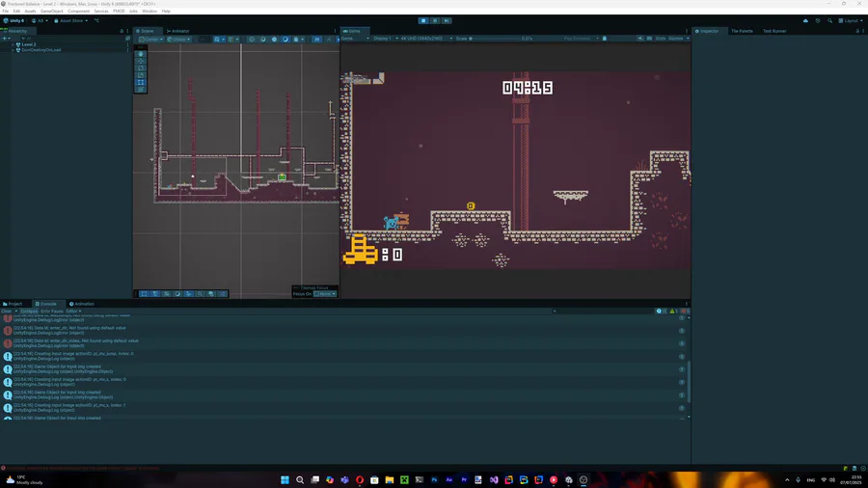This screenshot has height=488, width=868.
Task: Toggle Collapse in the Console
Action: point(29,311)
